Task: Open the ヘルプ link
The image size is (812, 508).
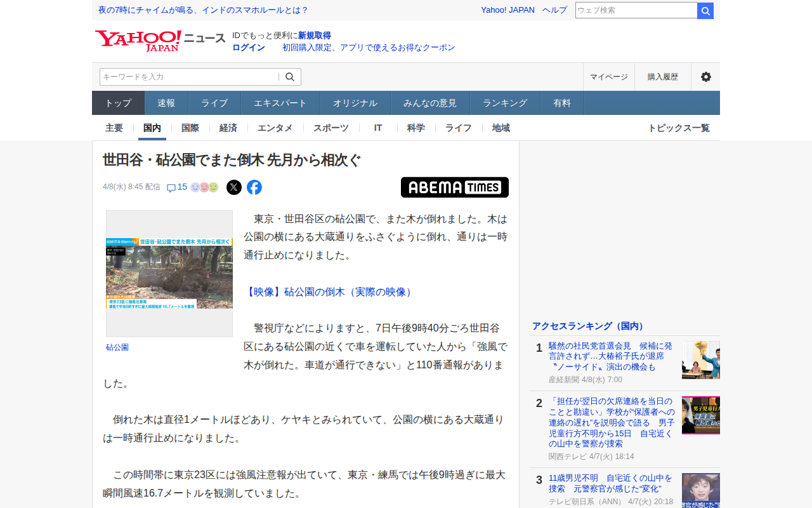Action: 554,10
